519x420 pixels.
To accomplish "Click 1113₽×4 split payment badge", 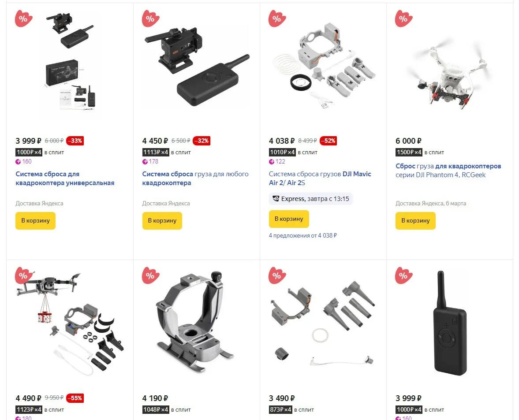I will point(156,152).
